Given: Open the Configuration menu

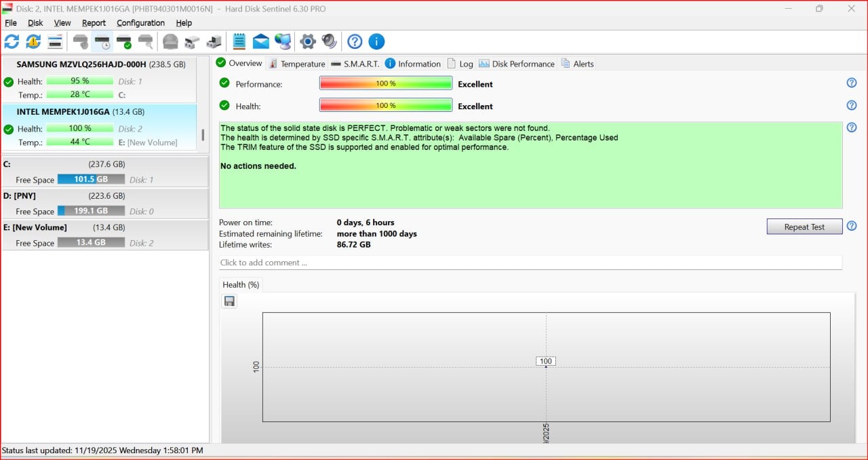Looking at the screenshot, I should click(140, 22).
